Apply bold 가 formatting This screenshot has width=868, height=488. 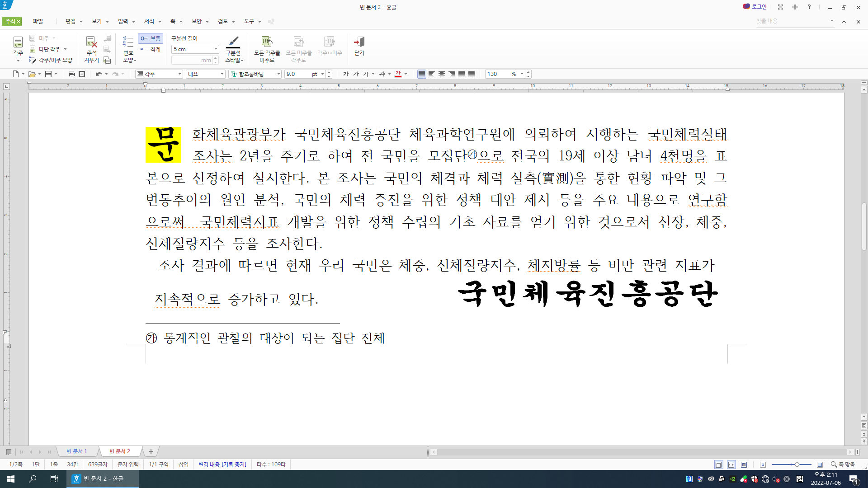click(x=346, y=74)
